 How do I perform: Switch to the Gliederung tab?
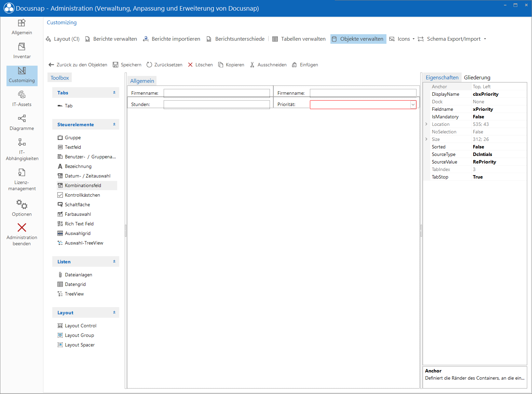pos(477,78)
